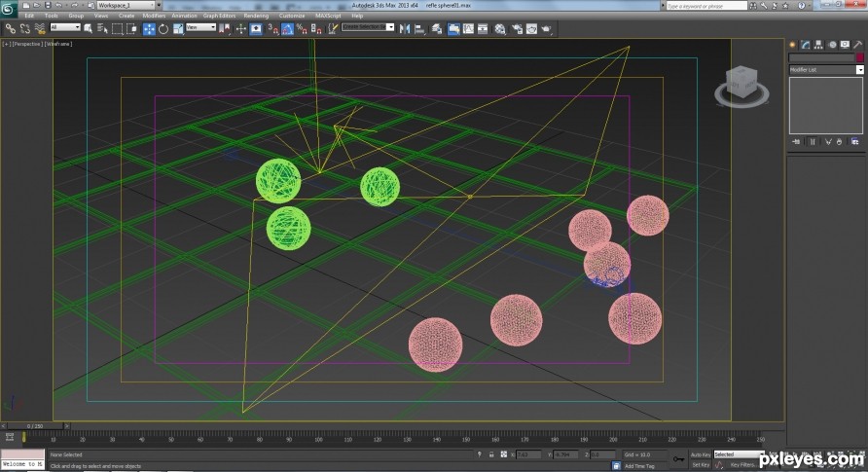Open the Views menu
The height and width of the screenshot is (472, 868).
[x=101, y=16]
